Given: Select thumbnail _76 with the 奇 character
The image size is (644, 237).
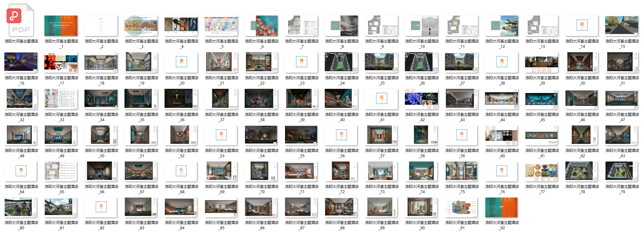Looking at the screenshot, I should coord(502,171).
